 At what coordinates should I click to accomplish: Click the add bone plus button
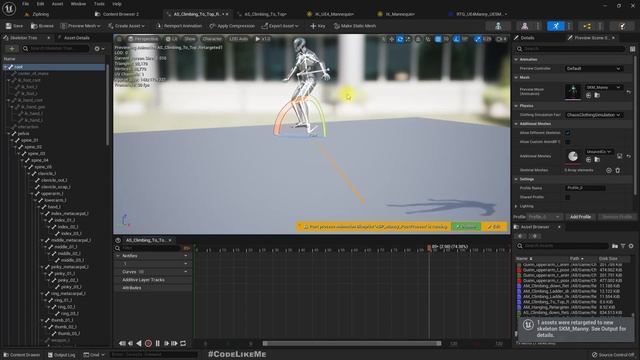pyautogui.click(x=12, y=49)
